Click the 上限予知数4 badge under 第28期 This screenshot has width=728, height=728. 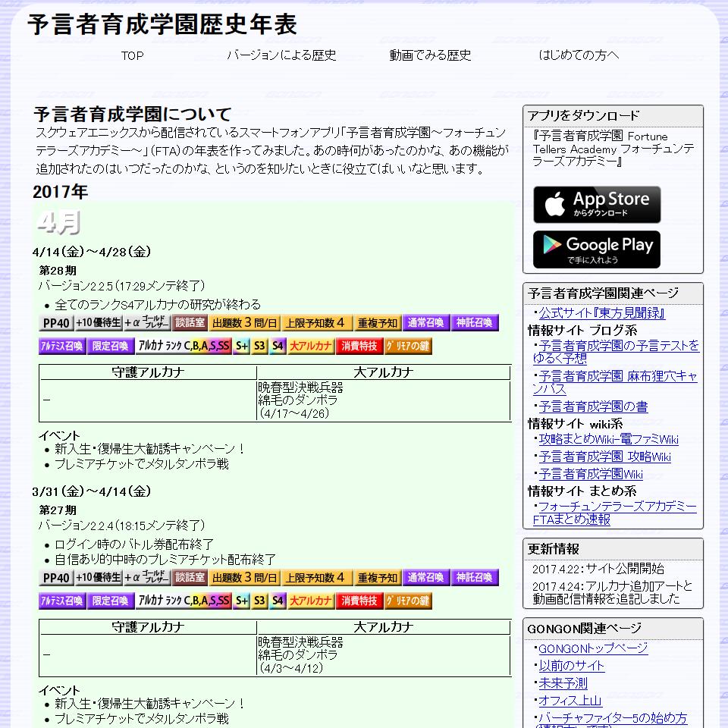[317, 323]
